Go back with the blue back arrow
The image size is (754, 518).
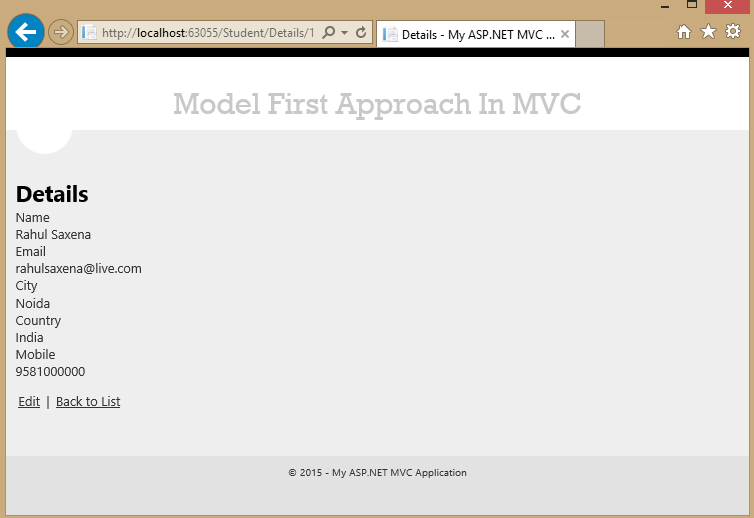coord(25,32)
